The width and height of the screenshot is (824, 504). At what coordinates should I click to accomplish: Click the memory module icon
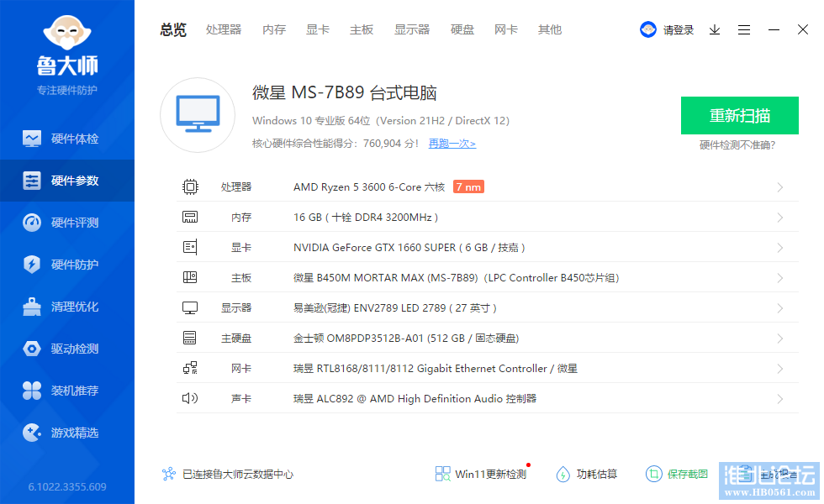(190, 217)
